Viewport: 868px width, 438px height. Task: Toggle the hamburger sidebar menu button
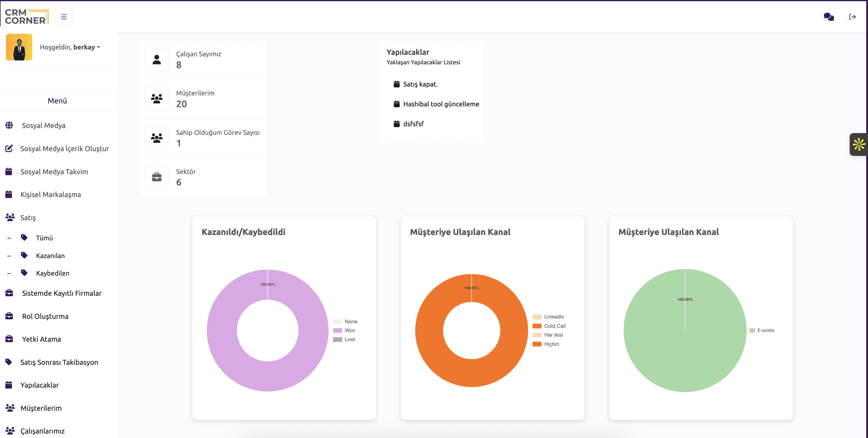64,17
